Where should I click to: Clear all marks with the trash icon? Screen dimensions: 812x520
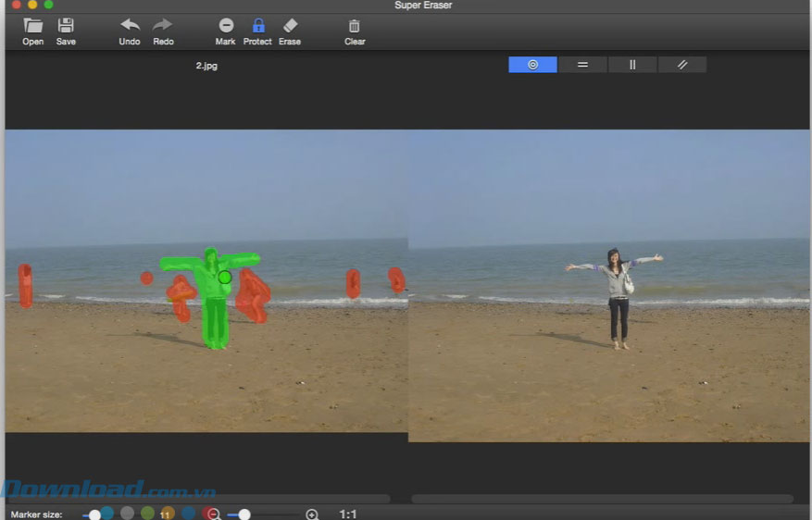pos(355,27)
